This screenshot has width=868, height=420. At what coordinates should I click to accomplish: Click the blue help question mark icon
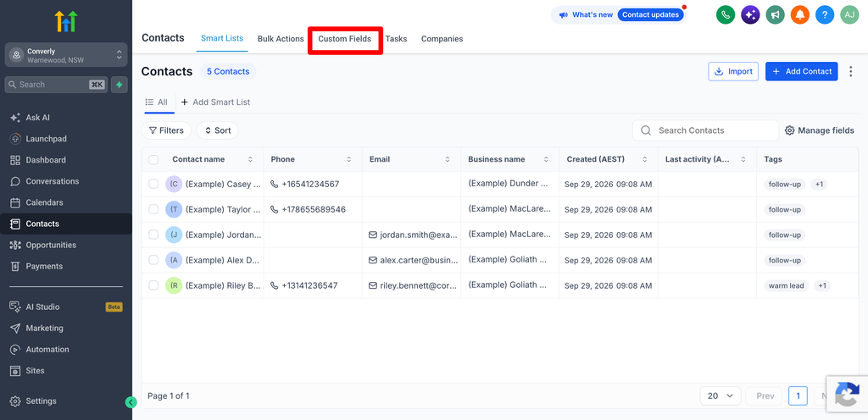(825, 15)
